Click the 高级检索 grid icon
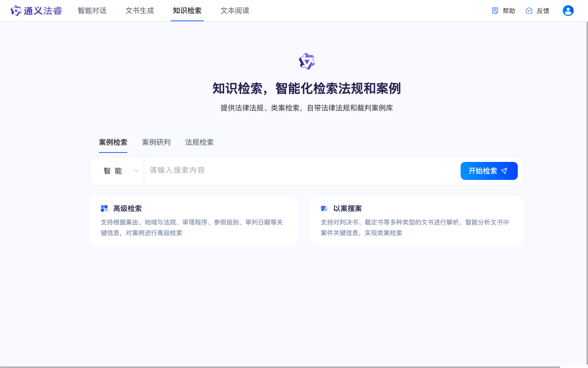This screenshot has width=588, height=368. 105,208
